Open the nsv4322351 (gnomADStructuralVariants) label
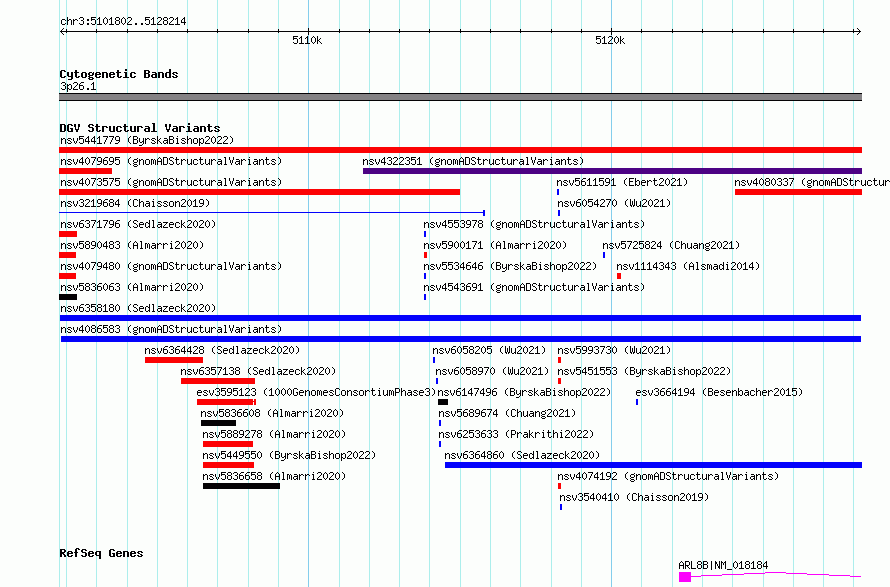This screenshot has height=587, width=890. point(473,161)
